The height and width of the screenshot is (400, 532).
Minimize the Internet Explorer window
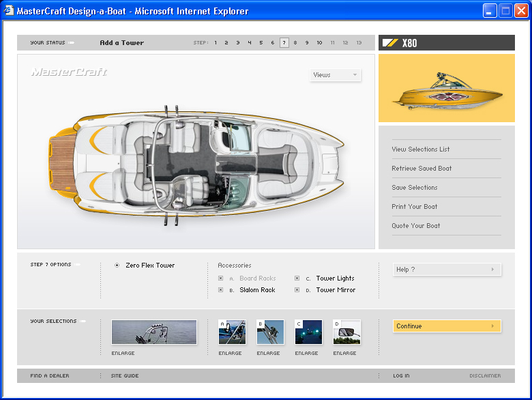point(490,10)
